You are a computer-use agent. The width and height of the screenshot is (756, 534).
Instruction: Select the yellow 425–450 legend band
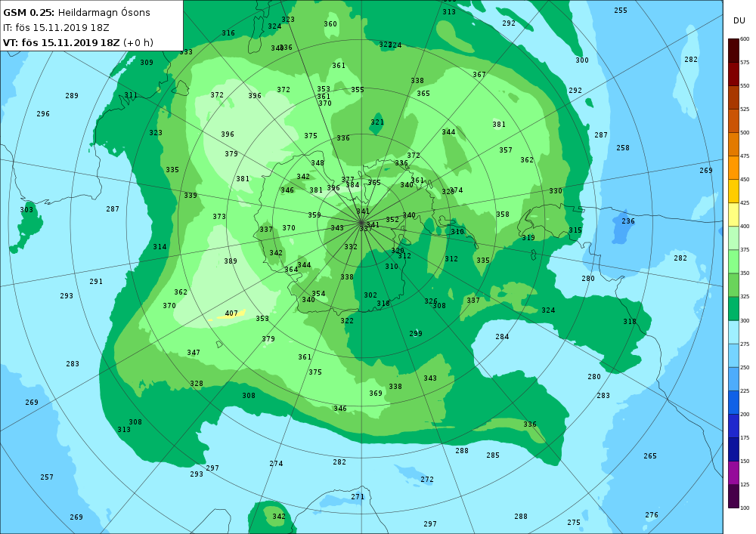733,191
